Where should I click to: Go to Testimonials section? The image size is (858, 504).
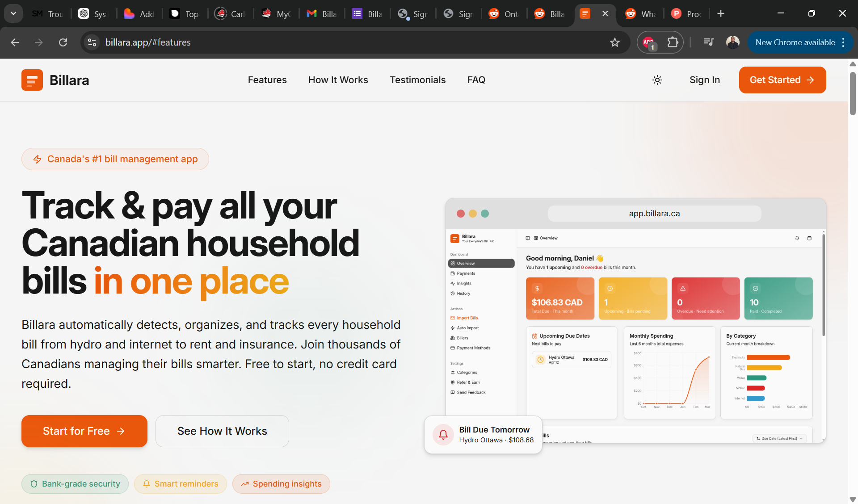418,80
